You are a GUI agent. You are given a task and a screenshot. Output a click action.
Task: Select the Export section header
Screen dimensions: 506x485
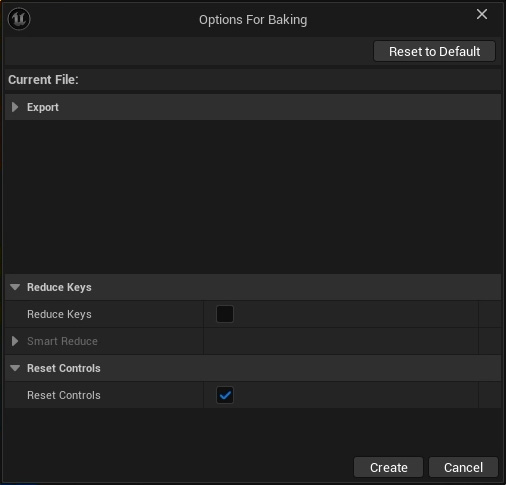coord(253,107)
